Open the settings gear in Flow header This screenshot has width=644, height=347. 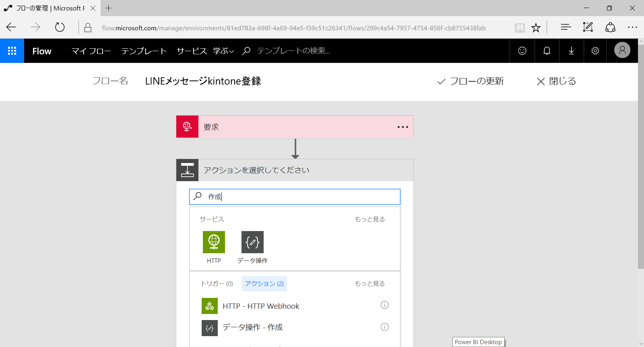coord(595,51)
